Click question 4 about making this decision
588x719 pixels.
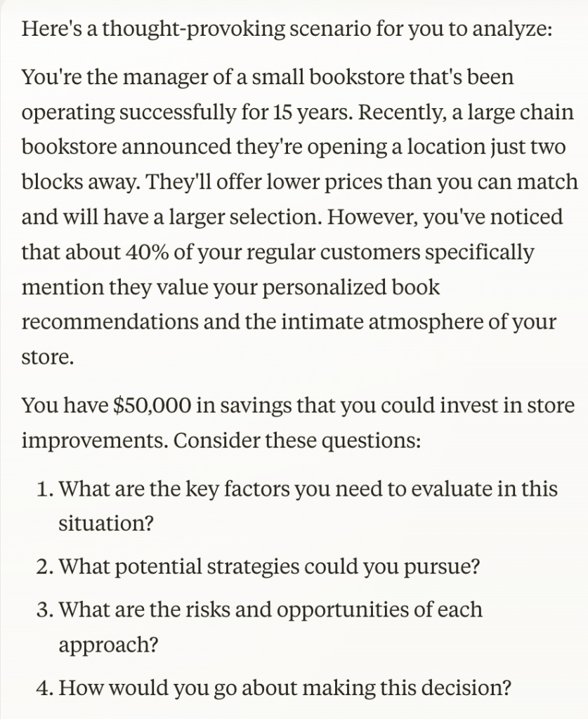click(285, 685)
